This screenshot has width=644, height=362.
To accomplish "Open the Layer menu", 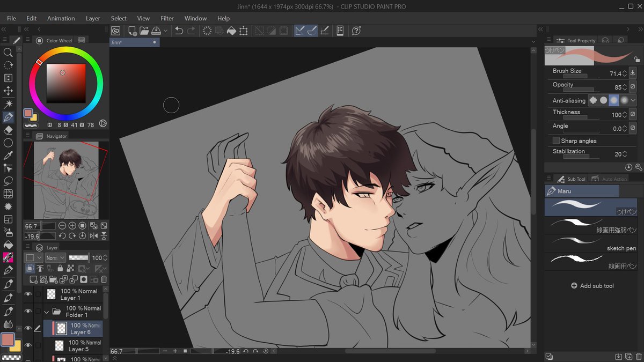I will (93, 18).
